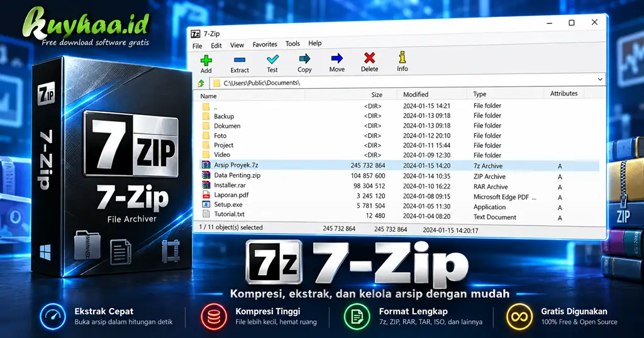
Task: Select the "Laporan.pdf" file name
Action: (x=231, y=195)
